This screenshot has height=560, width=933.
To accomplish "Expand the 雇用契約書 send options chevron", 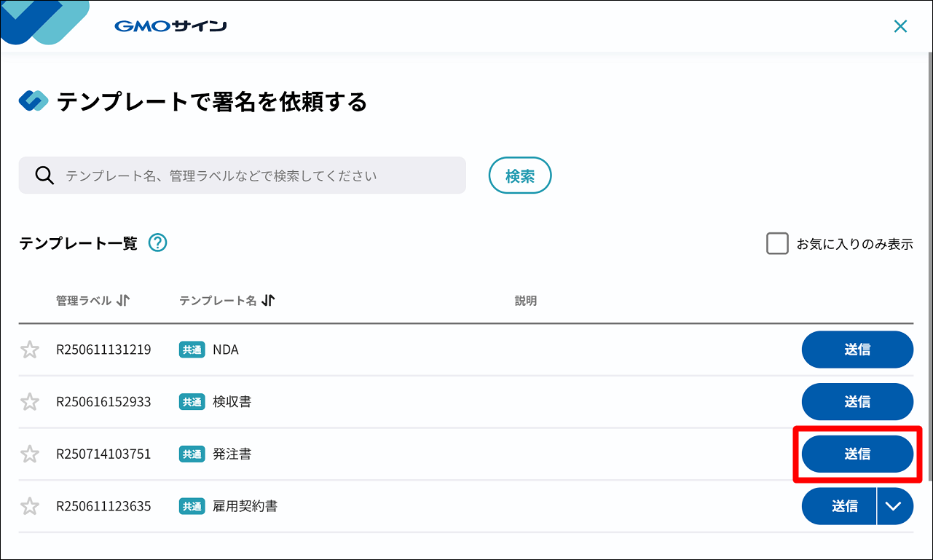I will tap(895, 506).
